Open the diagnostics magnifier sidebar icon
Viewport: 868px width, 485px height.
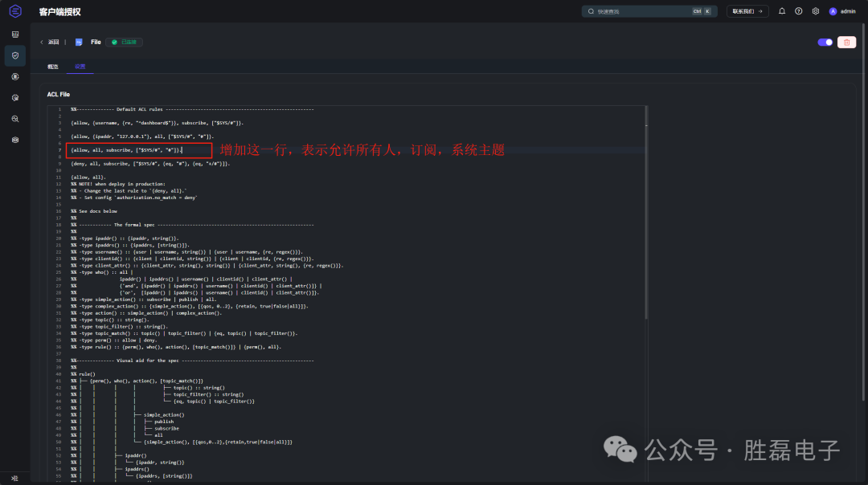[x=15, y=119]
